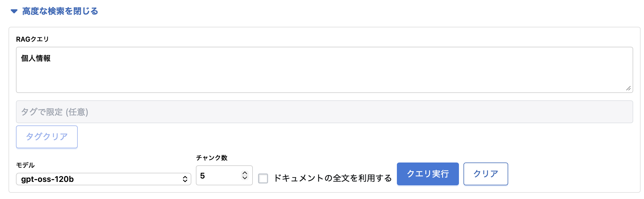Decrease チャンク数 with the down arrow
Screen dimensions: 644x199
point(245,178)
